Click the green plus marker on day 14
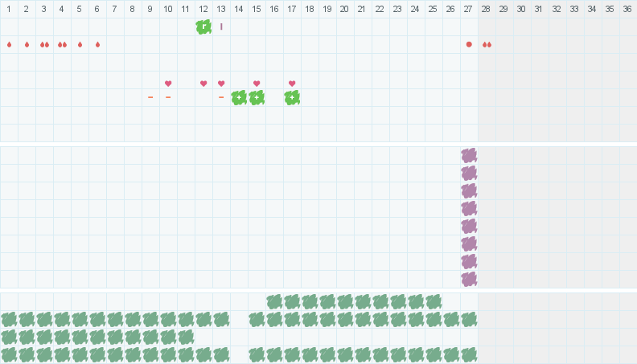Image resolution: width=637 pixels, height=364 pixels. click(x=239, y=97)
